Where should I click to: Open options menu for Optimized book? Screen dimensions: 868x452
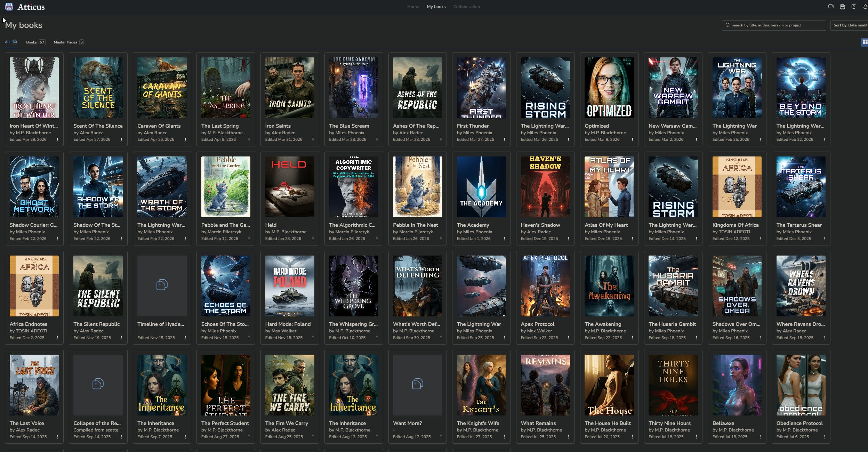click(x=633, y=139)
